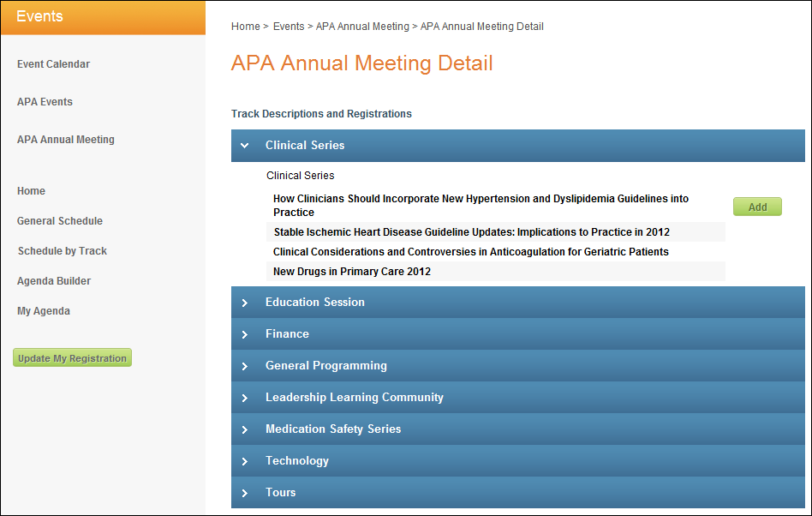Image resolution: width=812 pixels, height=516 pixels.
Task: Click the Tours header title
Action: [x=281, y=493]
